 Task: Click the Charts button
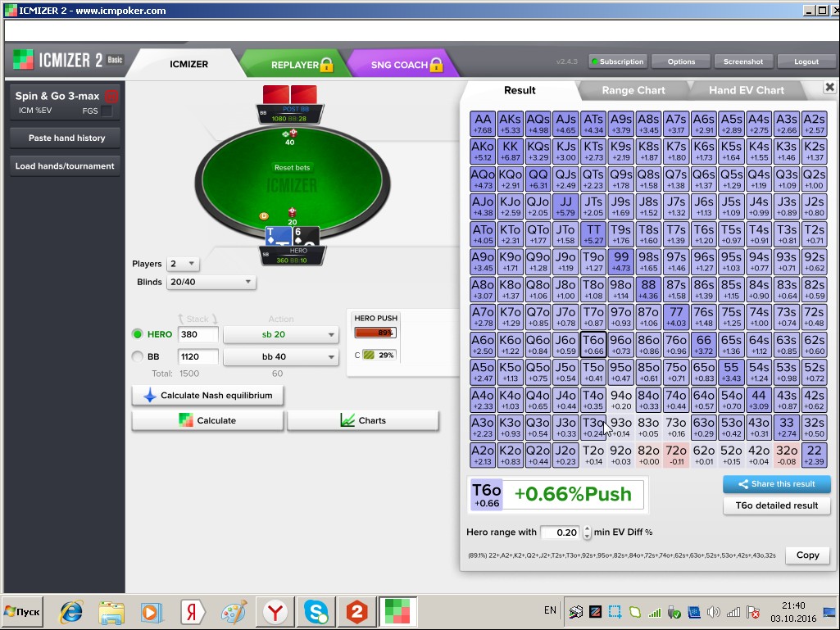[x=363, y=420]
